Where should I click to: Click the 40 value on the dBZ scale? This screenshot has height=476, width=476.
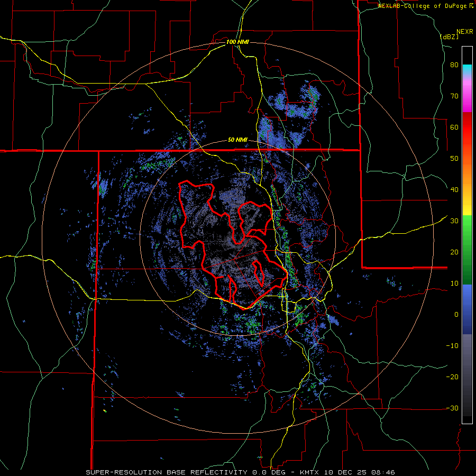(x=454, y=190)
